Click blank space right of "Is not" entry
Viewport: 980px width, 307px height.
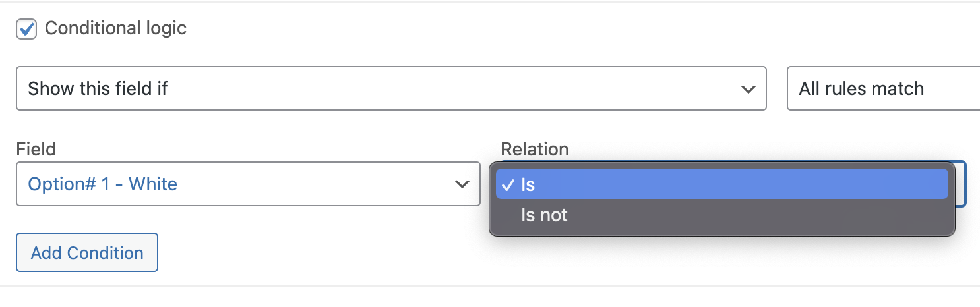pyautogui.click(x=758, y=215)
